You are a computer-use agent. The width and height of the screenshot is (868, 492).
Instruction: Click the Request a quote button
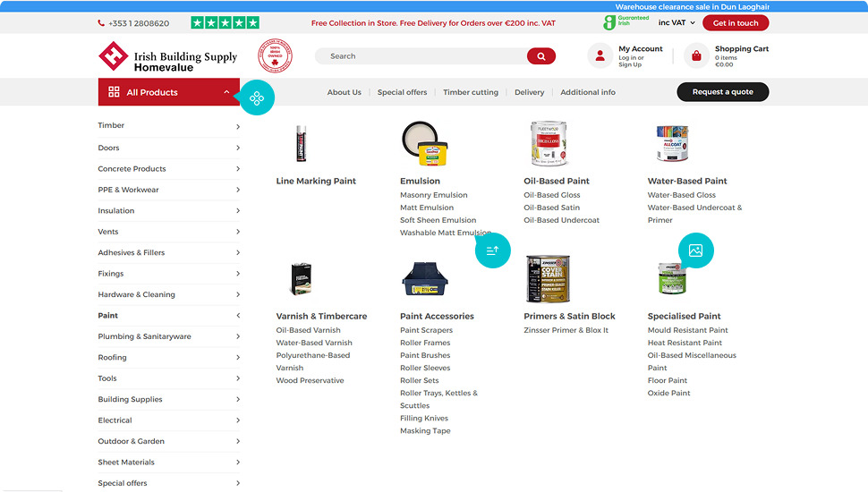(722, 92)
